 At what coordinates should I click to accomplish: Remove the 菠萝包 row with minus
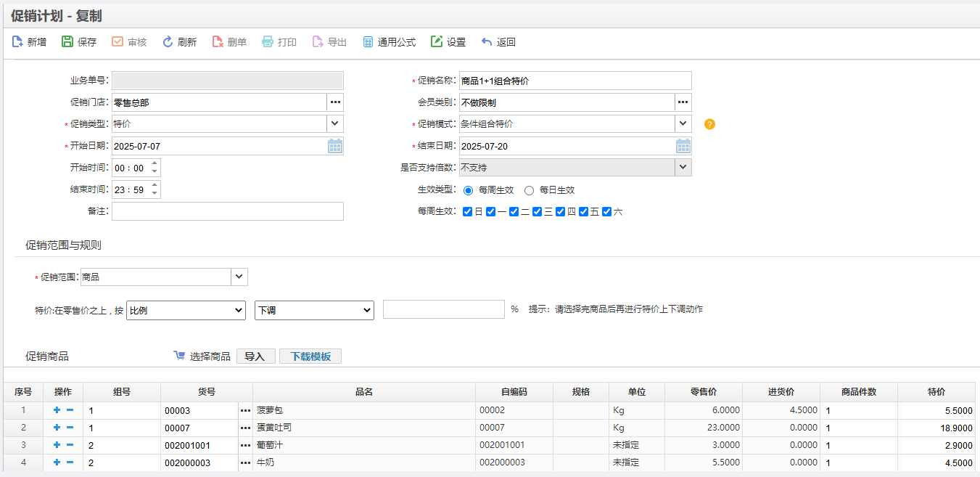click(x=70, y=410)
